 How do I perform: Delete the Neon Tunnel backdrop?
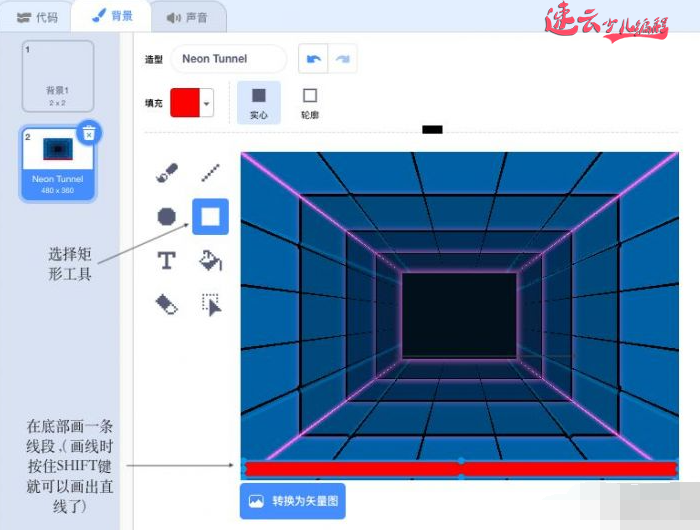click(88, 133)
